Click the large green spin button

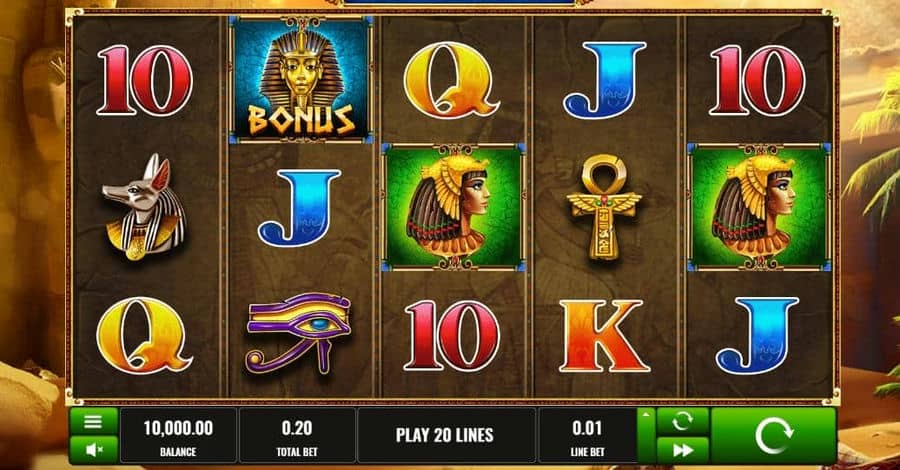click(773, 436)
